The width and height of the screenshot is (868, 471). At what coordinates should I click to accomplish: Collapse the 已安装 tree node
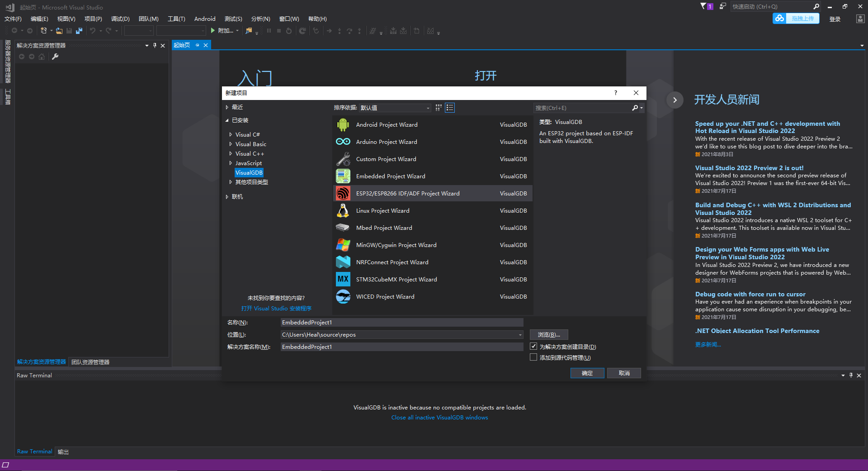[227, 120]
